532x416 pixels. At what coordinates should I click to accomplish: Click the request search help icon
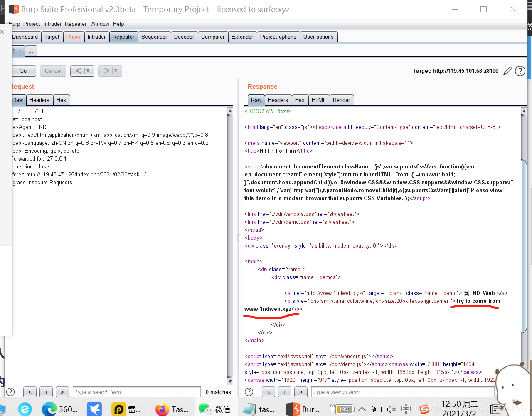point(11,392)
